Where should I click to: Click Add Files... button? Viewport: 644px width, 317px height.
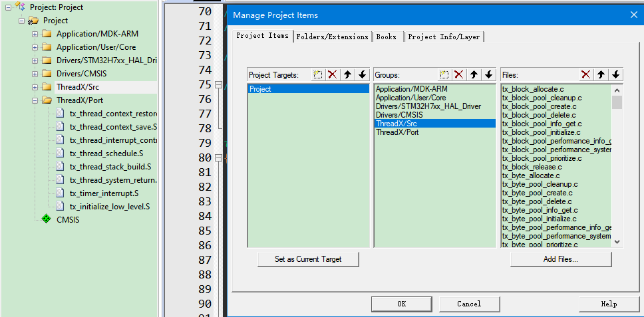(561, 259)
